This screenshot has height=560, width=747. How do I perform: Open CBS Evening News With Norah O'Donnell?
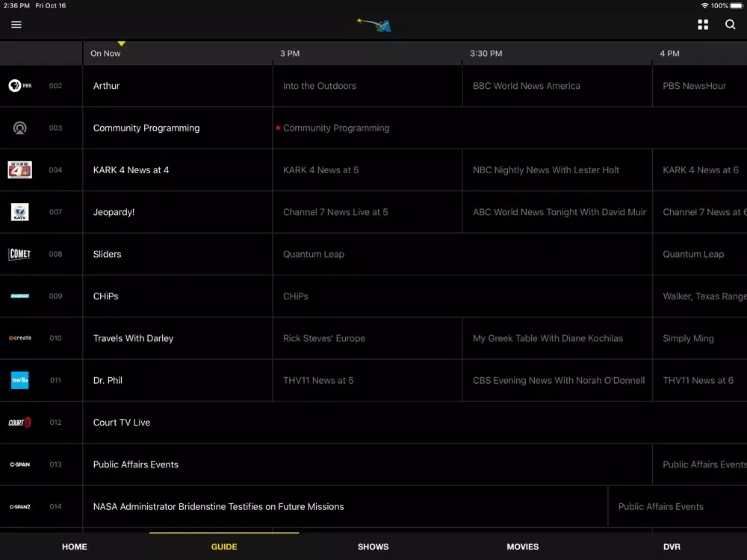(557, 380)
